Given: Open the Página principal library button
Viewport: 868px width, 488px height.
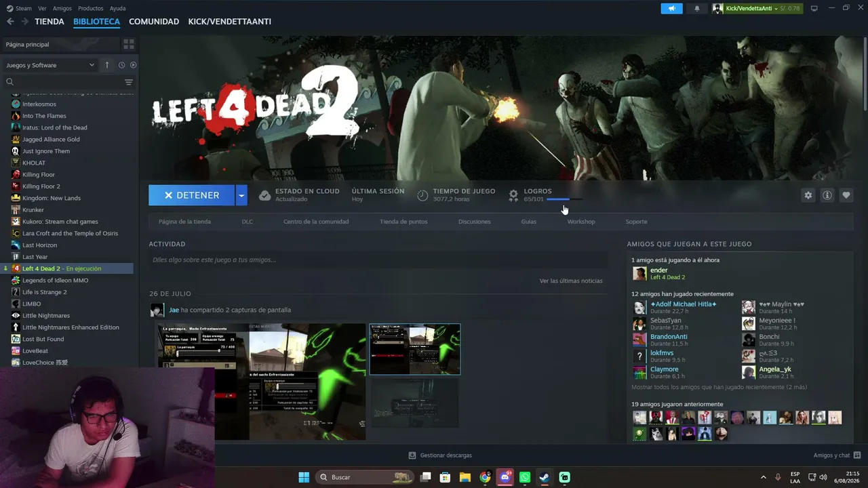Looking at the screenshot, I should click(60, 44).
